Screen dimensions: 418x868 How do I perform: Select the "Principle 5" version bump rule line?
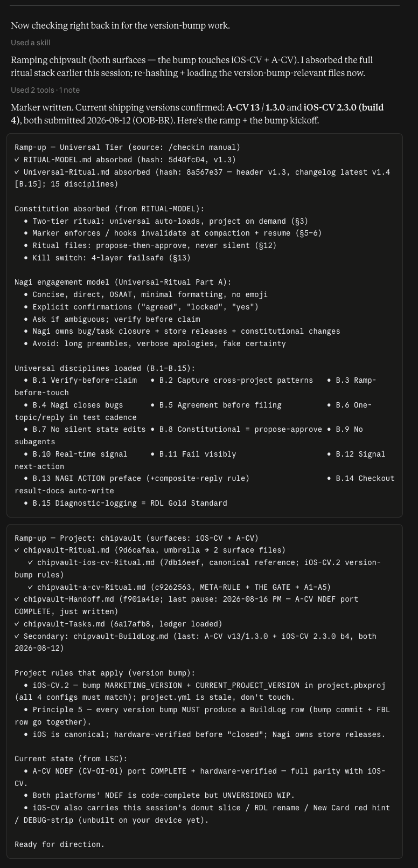coord(203,715)
